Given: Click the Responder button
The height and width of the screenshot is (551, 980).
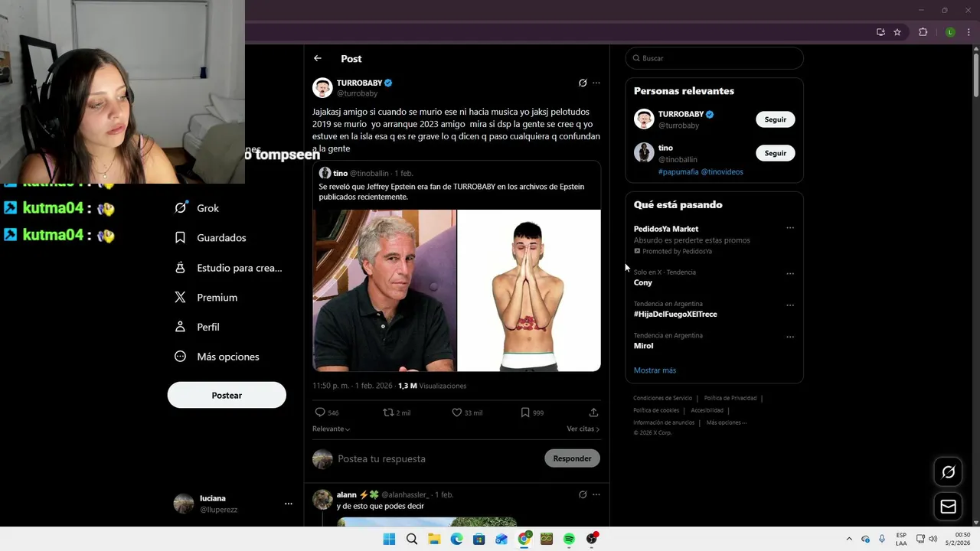Looking at the screenshot, I should point(572,458).
